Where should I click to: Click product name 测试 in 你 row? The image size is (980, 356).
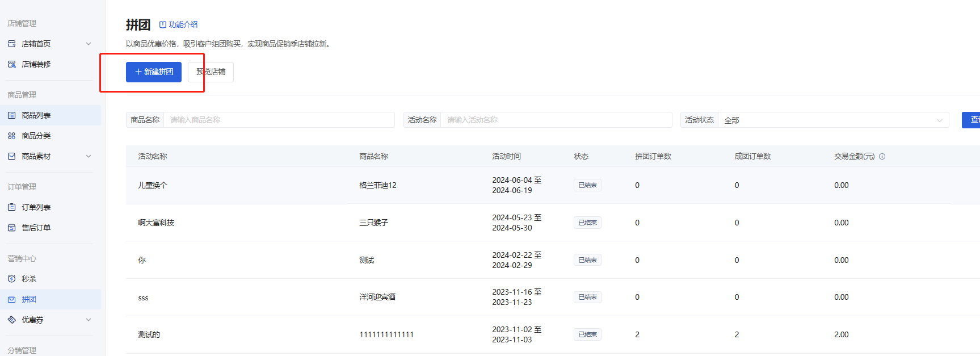367,260
